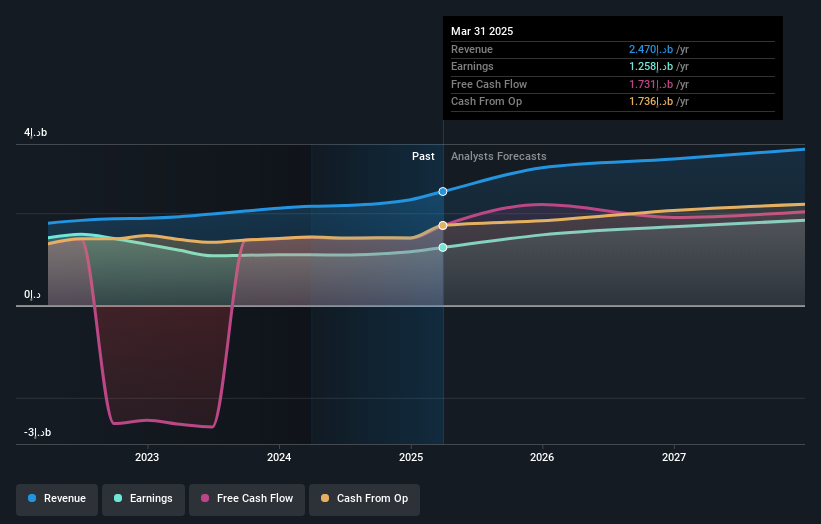The width and height of the screenshot is (821, 524).
Task: Click the 'Analysts Forecasts' label
Action: pos(498,156)
